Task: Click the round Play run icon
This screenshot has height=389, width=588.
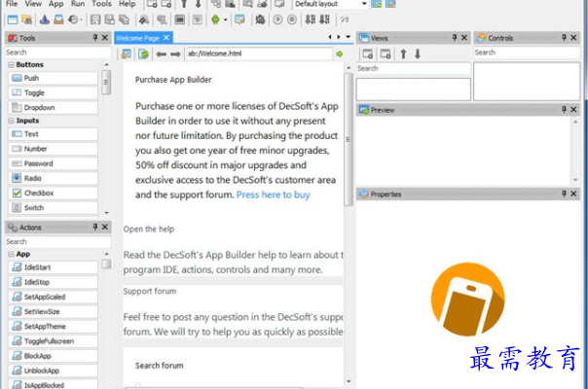Action: (277, 19)
